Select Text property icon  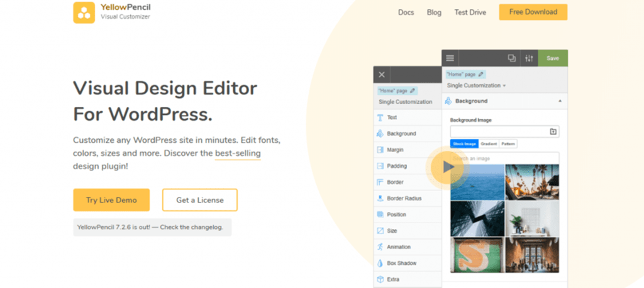380,118
